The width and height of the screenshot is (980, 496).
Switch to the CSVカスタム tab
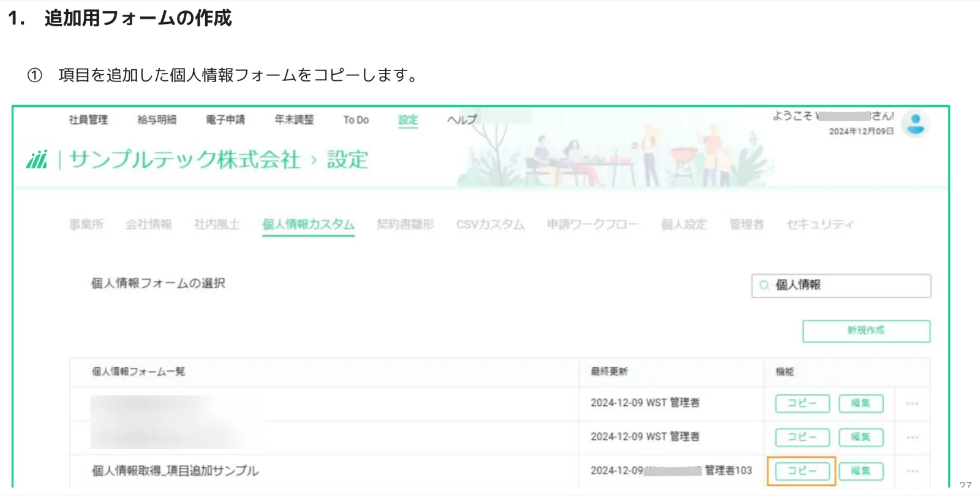[x=490, y=224]
